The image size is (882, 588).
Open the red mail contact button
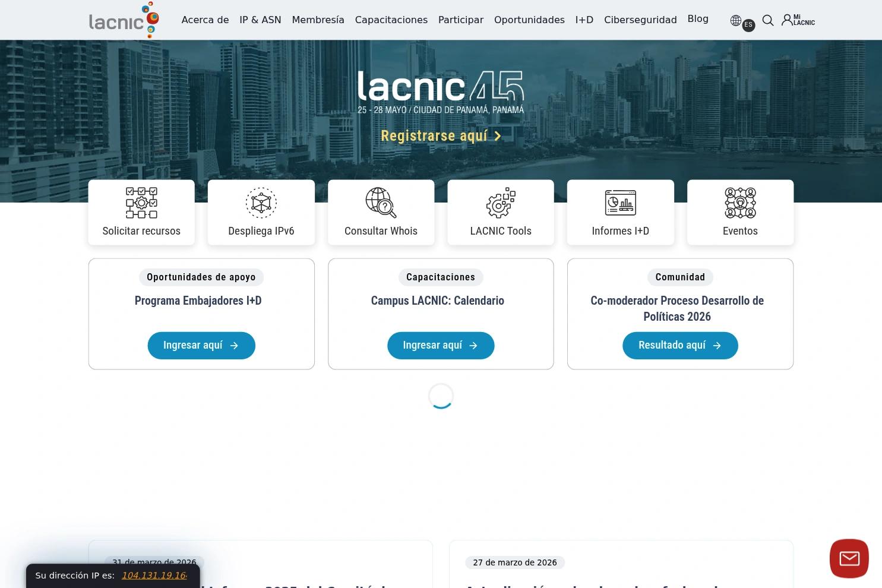pyautogui.click(x=849, y=558)
